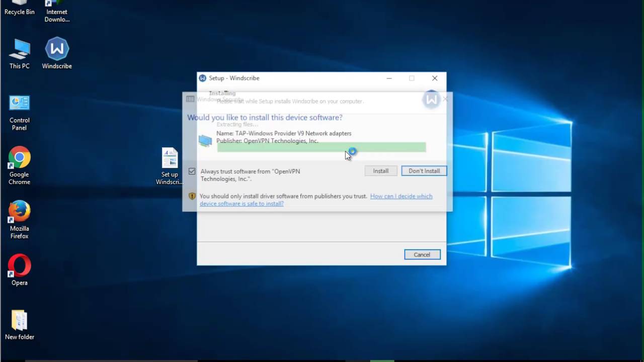The height and width of the screenshot is (362, 644).
Task: Select the Mozilla Firefox desktop shortcut
Action: click(x=19, y=220)
